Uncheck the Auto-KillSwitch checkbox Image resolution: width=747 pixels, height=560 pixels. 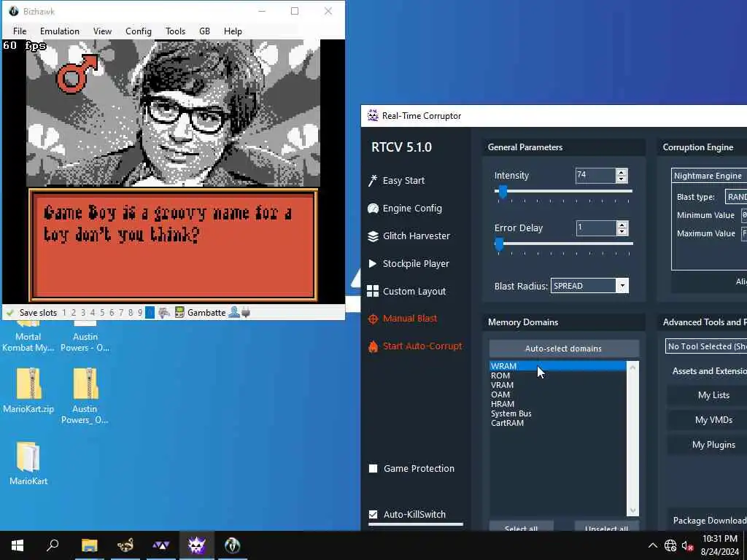click(373, 514)
